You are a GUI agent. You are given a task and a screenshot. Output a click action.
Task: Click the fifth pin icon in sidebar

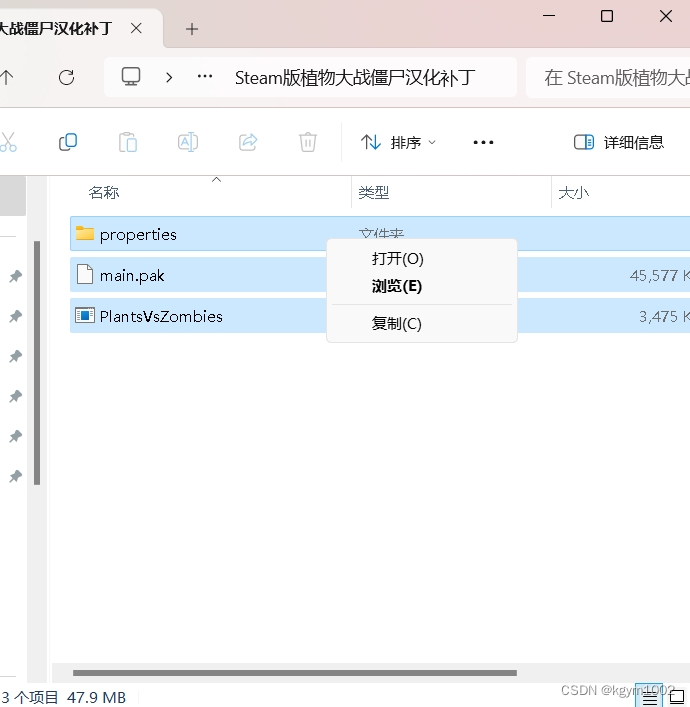coord(16,436)
